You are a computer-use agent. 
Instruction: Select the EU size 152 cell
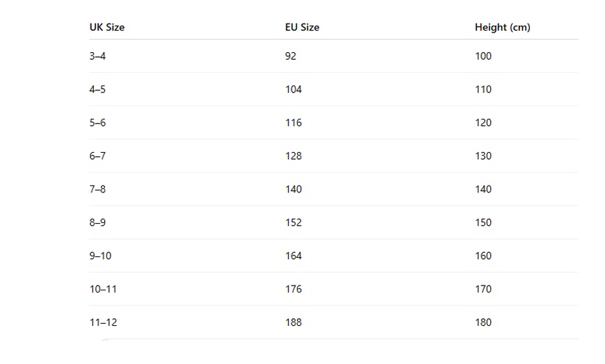point(293,223)
